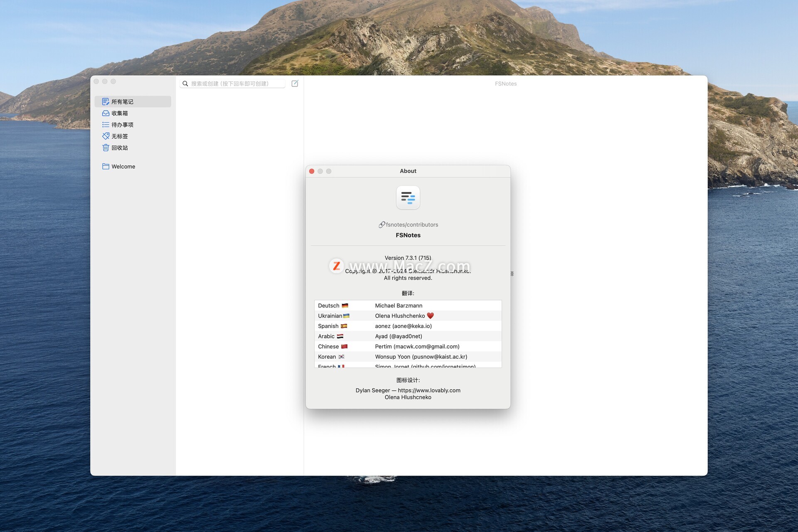The image size is (798, 532).
Task: Click the new note compose icon
Action: 295,84
